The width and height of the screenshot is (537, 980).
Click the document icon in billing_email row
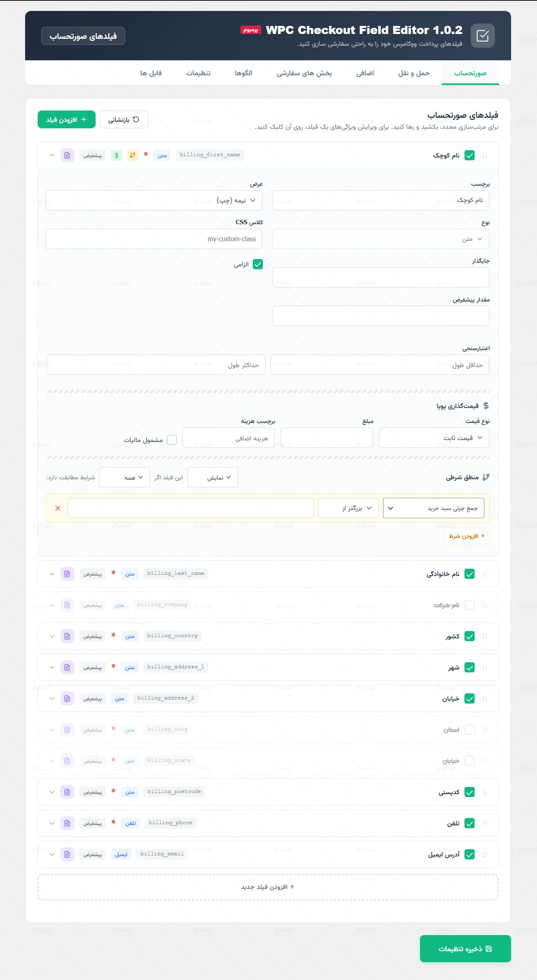[67, 854]
